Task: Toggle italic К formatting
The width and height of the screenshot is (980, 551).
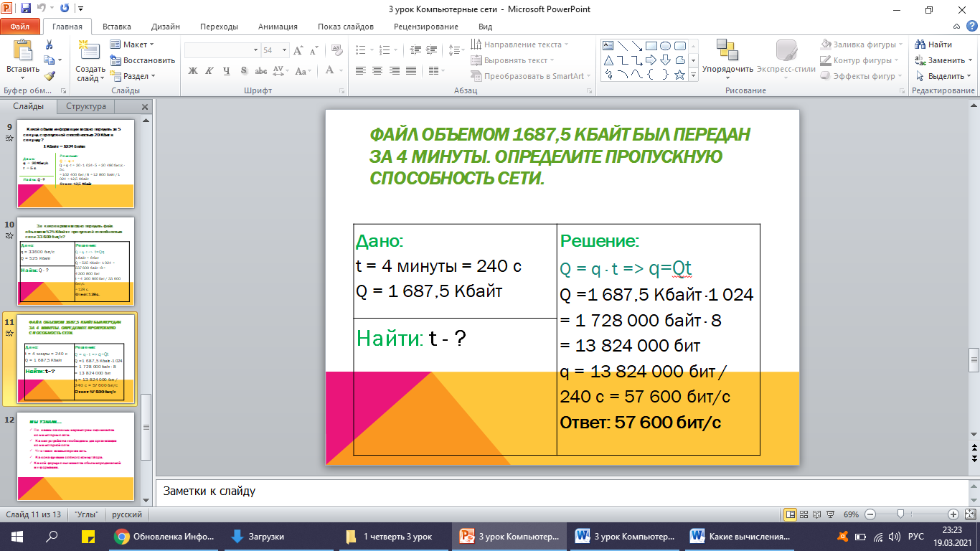Action: [209, 70]
